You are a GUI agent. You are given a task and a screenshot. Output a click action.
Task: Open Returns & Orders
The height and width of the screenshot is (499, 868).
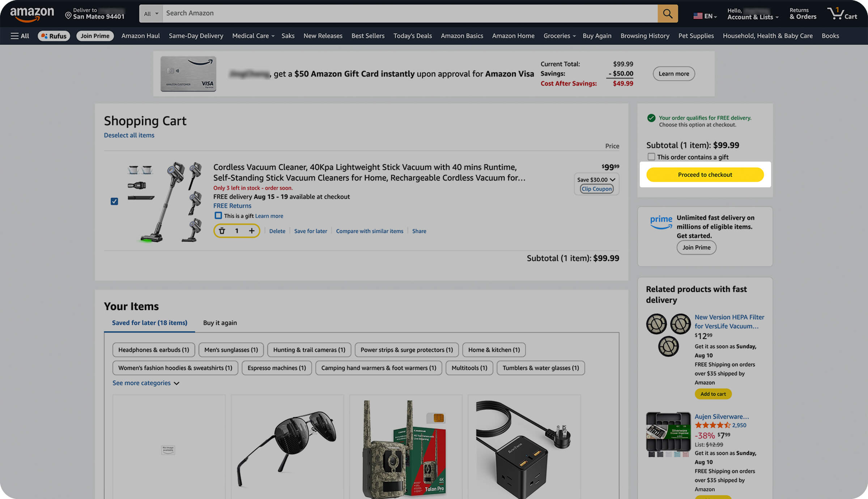(803, 14)
